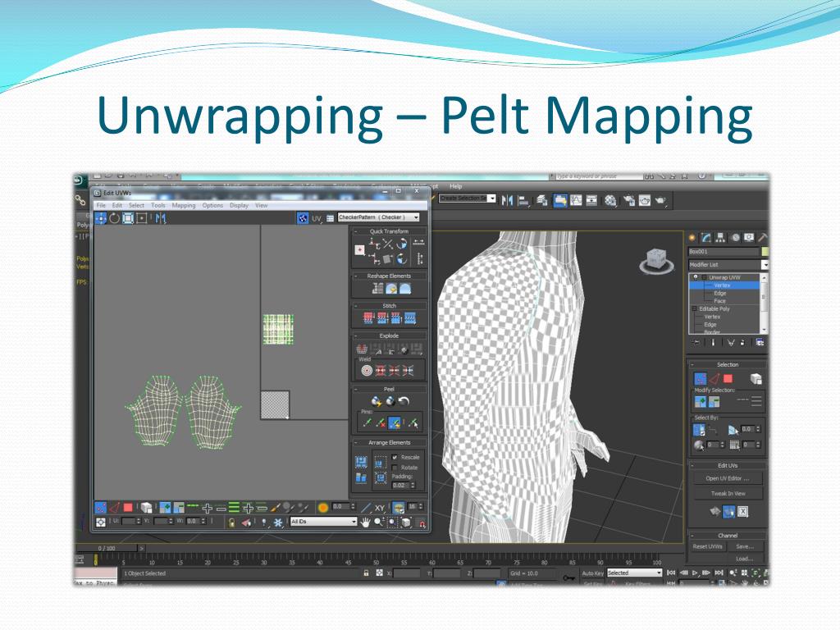The image size is (840, 630).
Task: Toggle Select By Element in Edit UVWs bottom bar
Action: [x=146, y=507]
